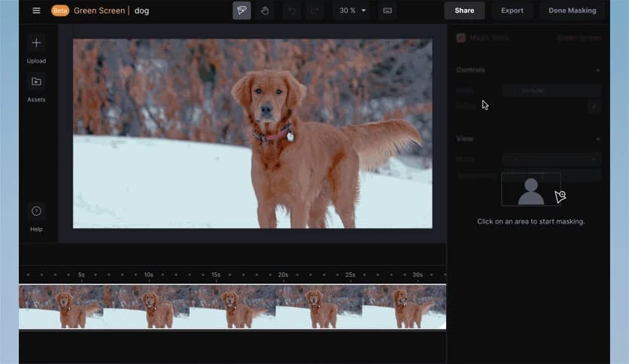Click the Green Screen title text
Viewport: 629px width, 364px height.
tap(99, 11)
